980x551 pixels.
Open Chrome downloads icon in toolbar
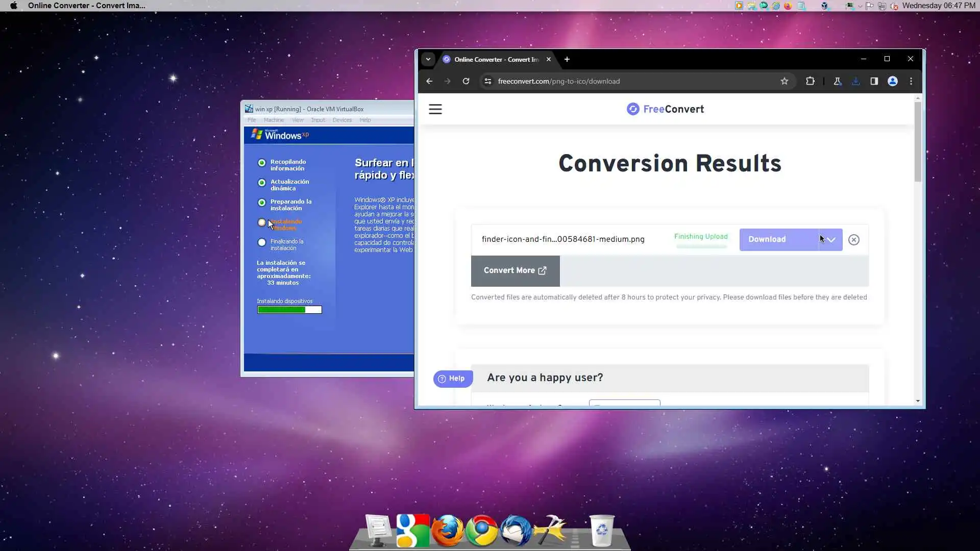point(856,81)
